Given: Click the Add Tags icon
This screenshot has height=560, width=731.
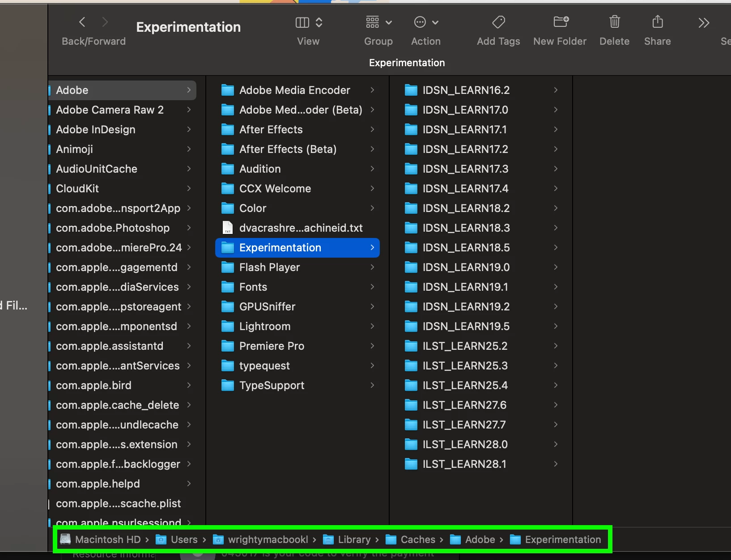Looking at the screenshot, I should (x=498, y=22).
